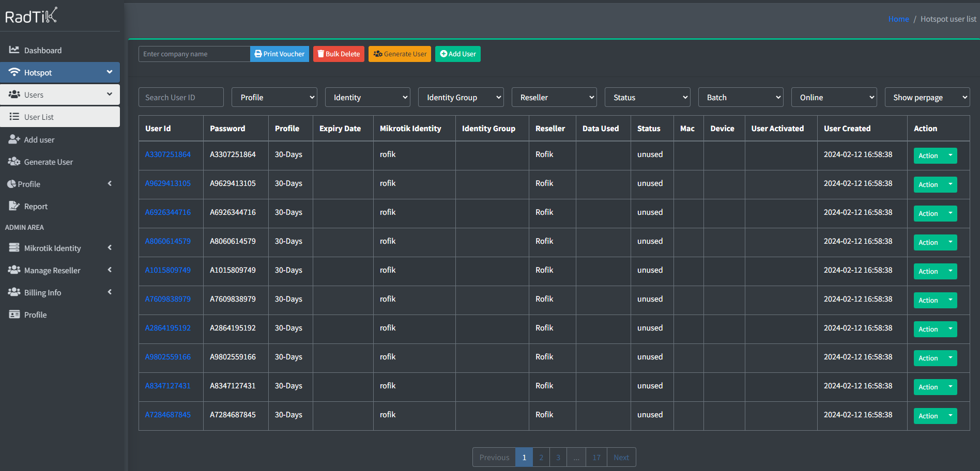
Task: Open the Show perpage dropdown
Action: pos(927,97)
